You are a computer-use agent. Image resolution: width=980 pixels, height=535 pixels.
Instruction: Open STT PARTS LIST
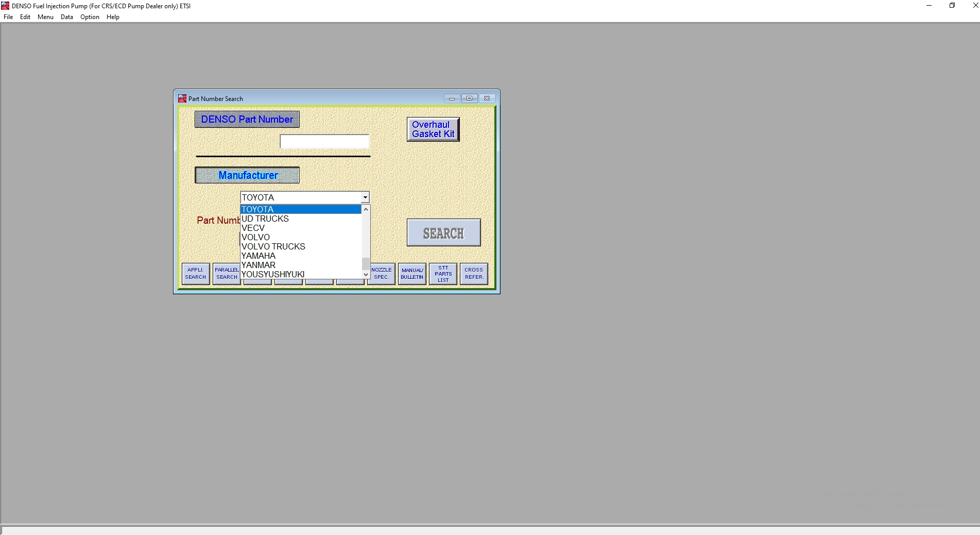tap(443, 274)
